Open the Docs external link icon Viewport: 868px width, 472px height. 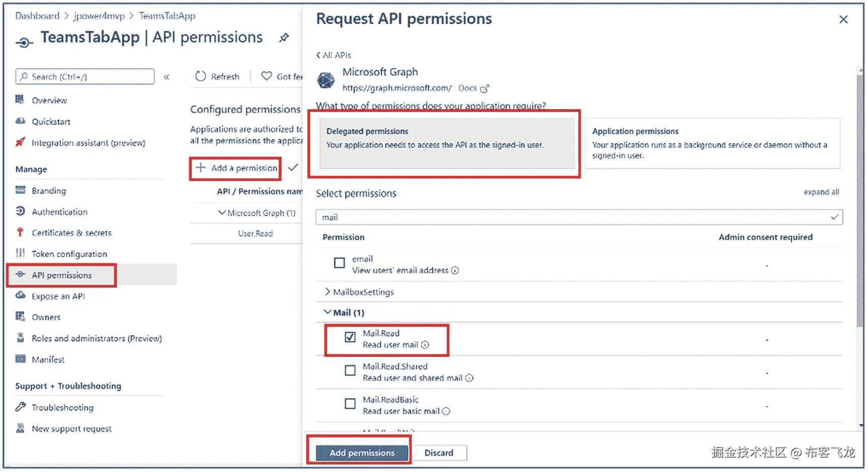485,88
